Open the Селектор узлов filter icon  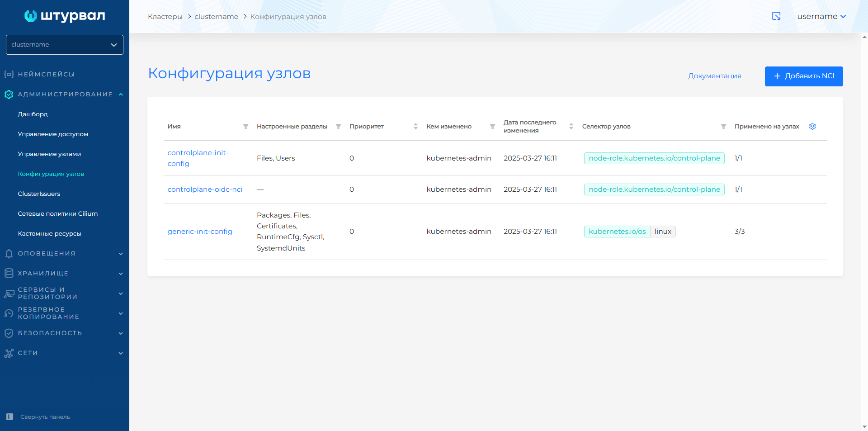[723, 127]
